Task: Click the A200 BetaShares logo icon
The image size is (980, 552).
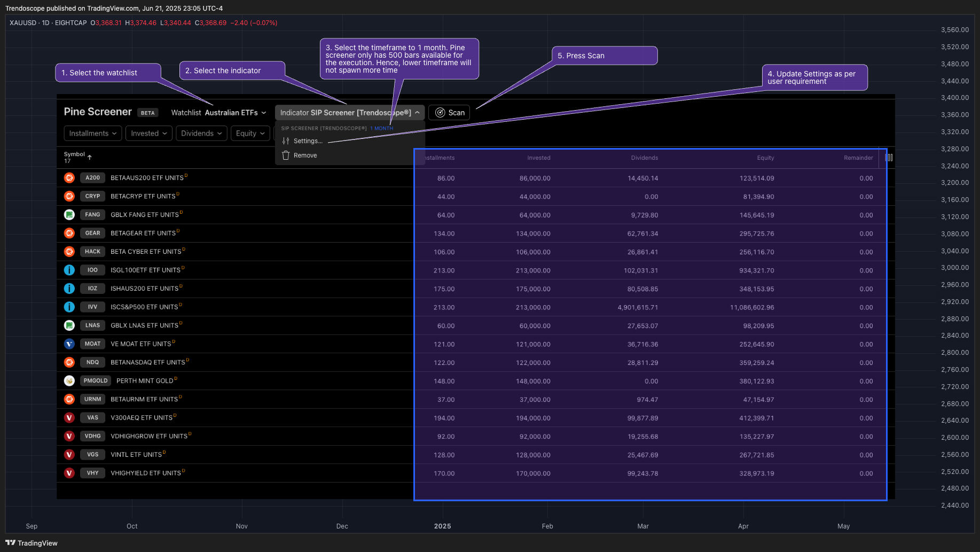Action: [x=69, y=178]
